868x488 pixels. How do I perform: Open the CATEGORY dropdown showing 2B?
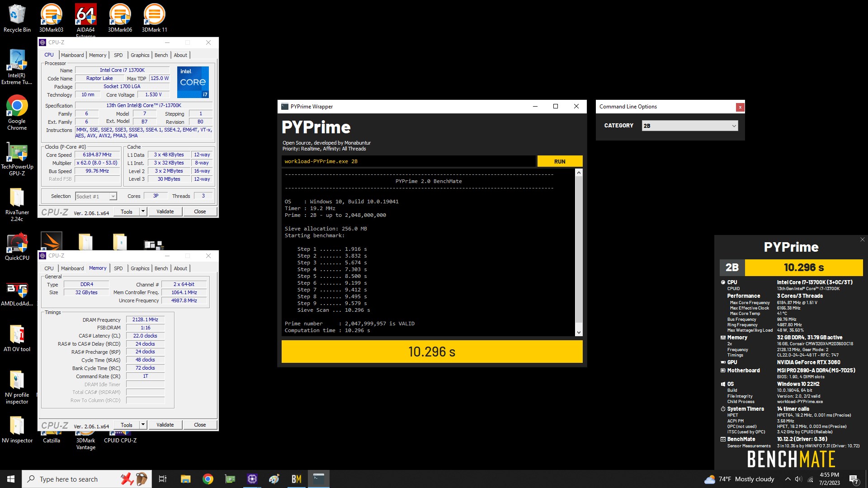click(x=690, y=126)
